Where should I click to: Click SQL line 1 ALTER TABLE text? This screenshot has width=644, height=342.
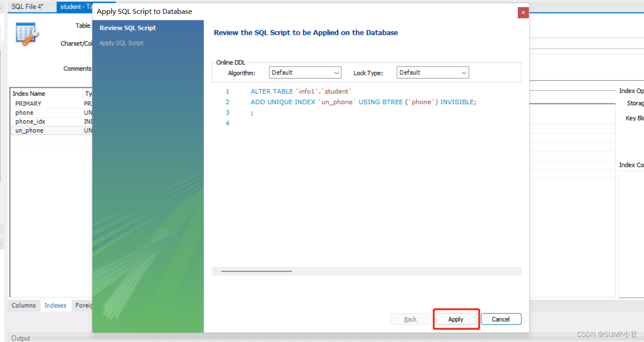pos(301,91)
